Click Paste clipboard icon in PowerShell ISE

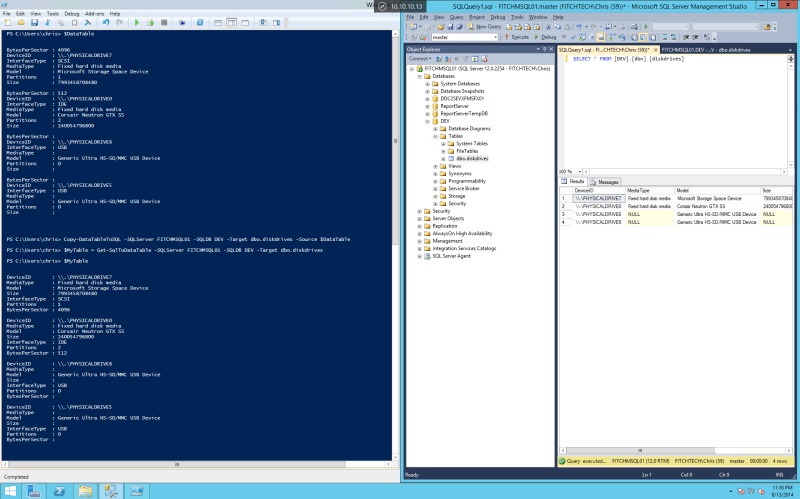tap(74, 23)
